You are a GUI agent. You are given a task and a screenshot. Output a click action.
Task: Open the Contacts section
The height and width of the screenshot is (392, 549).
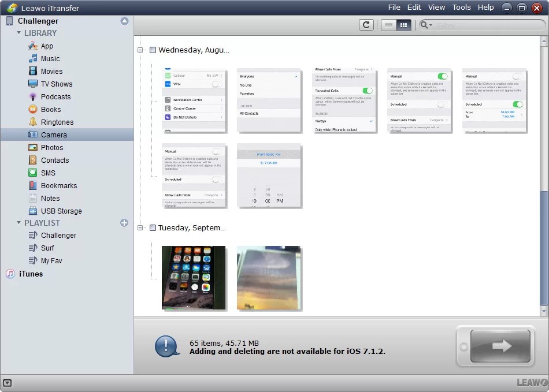[x=54, y=160]
